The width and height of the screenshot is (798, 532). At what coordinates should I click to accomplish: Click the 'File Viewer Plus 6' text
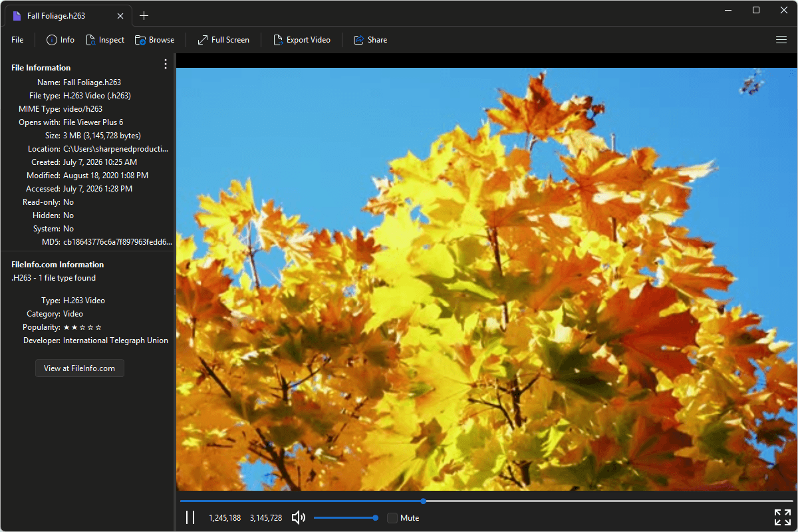point(93,122)
